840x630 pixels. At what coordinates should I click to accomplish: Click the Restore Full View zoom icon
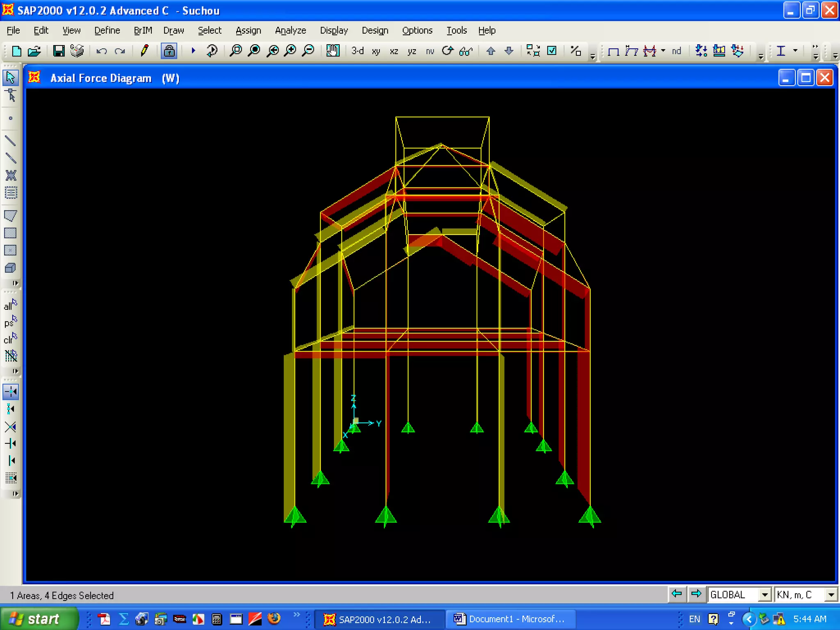[x=254, y=51]
